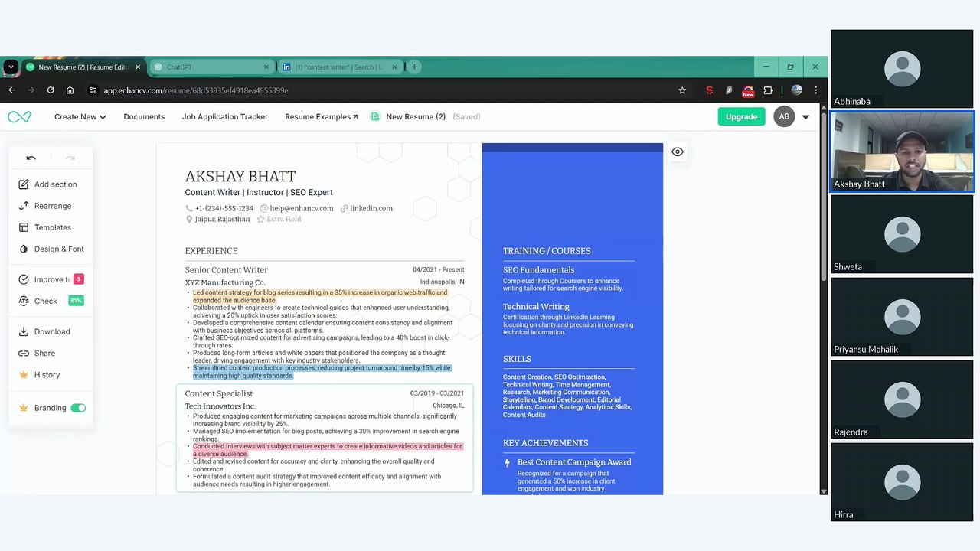Click the Extra Field placeholder

tap(283, 219)
